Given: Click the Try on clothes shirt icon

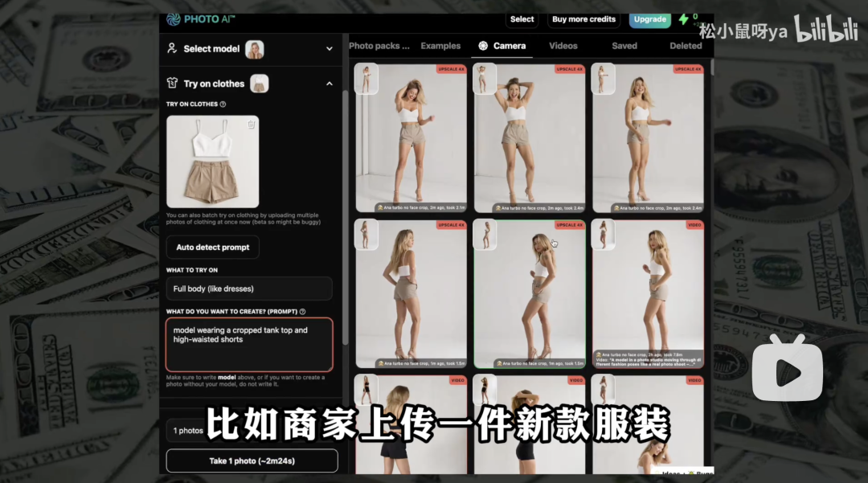Looking at the screenshot, I should pyautogui.click(x=172, y=83).
